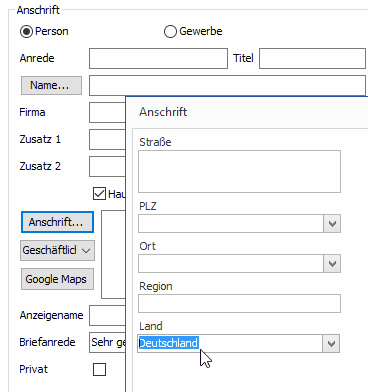Image resolution: width=368 pixels, height=392 pixels.
Task: Click into the Titel text field
Action: click(x=312, y=58)
